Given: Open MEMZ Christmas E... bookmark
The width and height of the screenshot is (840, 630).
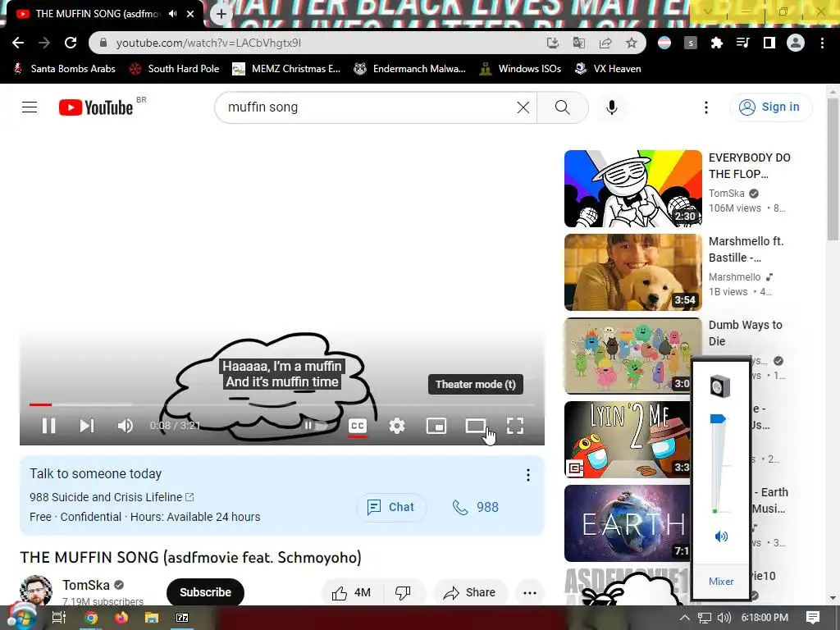Looking at the screenshot, I should [x=286, y=69].
